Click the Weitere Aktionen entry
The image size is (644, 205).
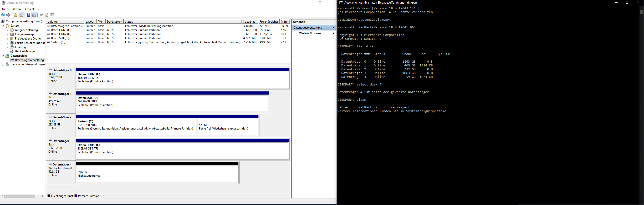point(310,33)
